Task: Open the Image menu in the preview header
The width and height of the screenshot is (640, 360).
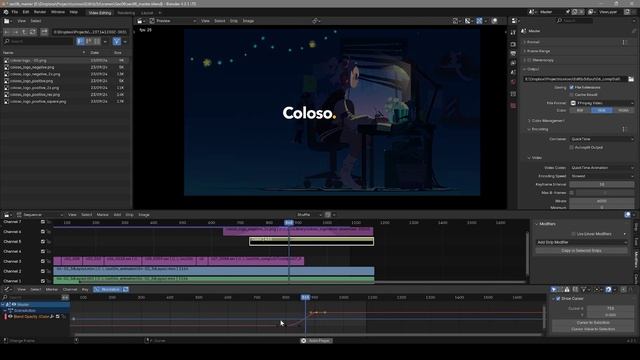Action: (248, 21)
